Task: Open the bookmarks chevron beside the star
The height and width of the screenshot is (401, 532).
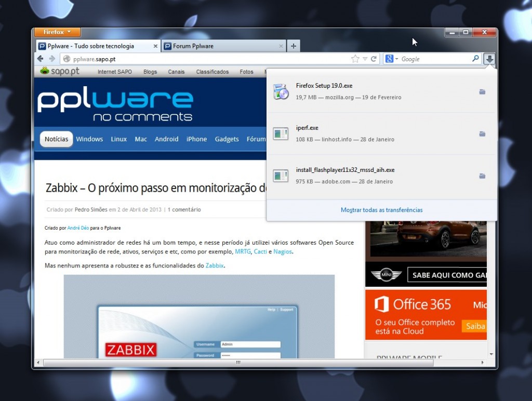Action: pos(364,59)
